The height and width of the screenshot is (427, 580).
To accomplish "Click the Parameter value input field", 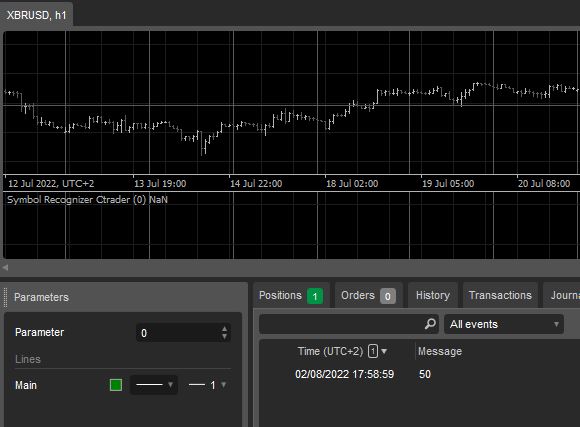I will pos(183,333).
